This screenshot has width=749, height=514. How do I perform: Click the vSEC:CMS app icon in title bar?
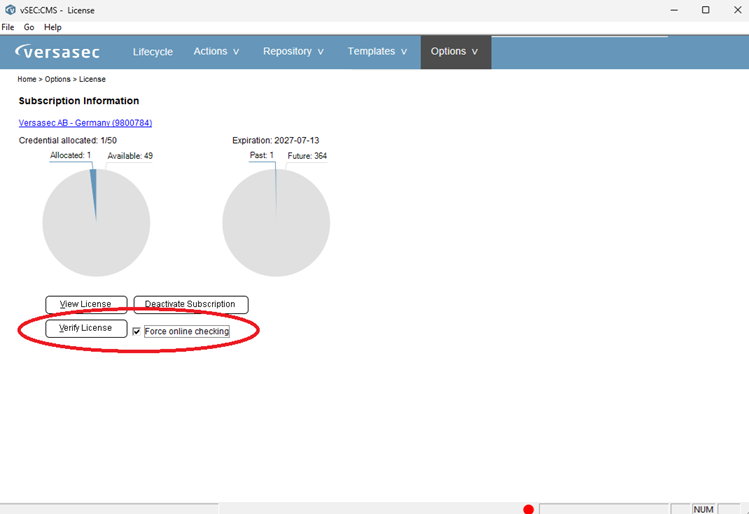pos(10,10)
